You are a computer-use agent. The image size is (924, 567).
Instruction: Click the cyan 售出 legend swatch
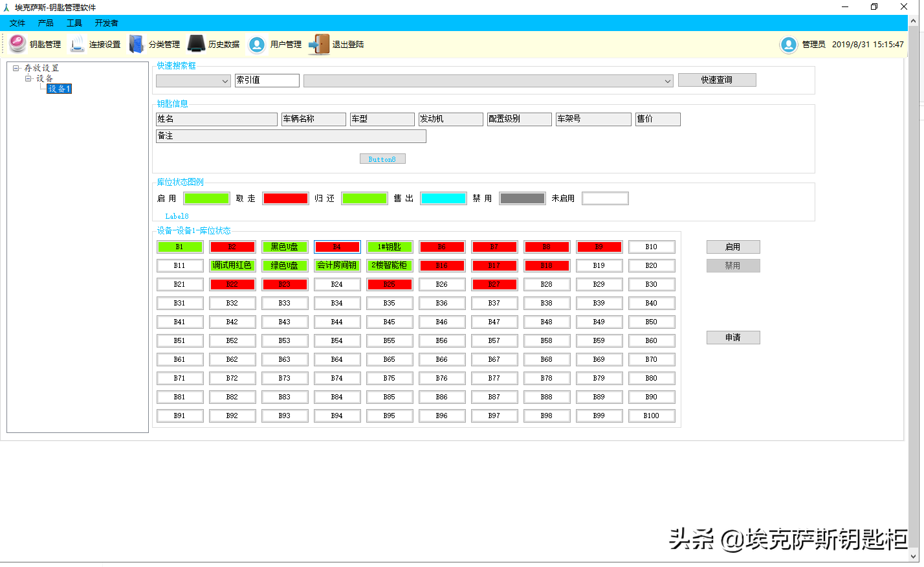[x=443, y=199]
